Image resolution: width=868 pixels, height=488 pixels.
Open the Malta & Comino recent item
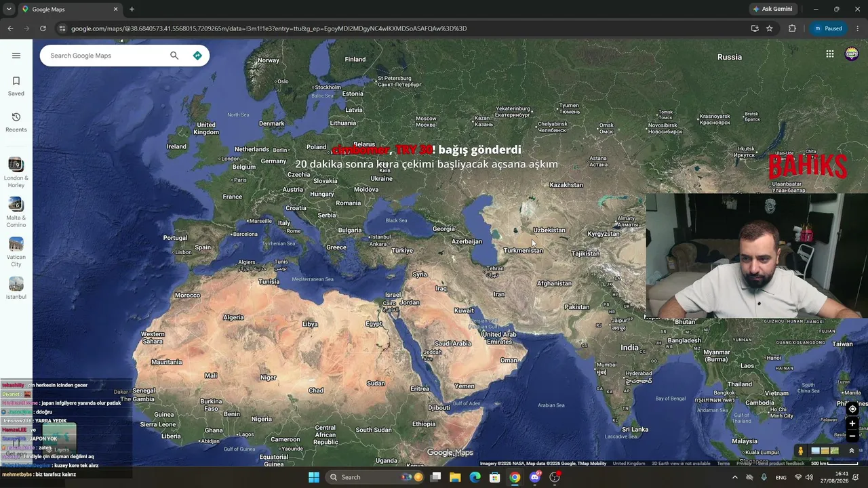(16, 212)
